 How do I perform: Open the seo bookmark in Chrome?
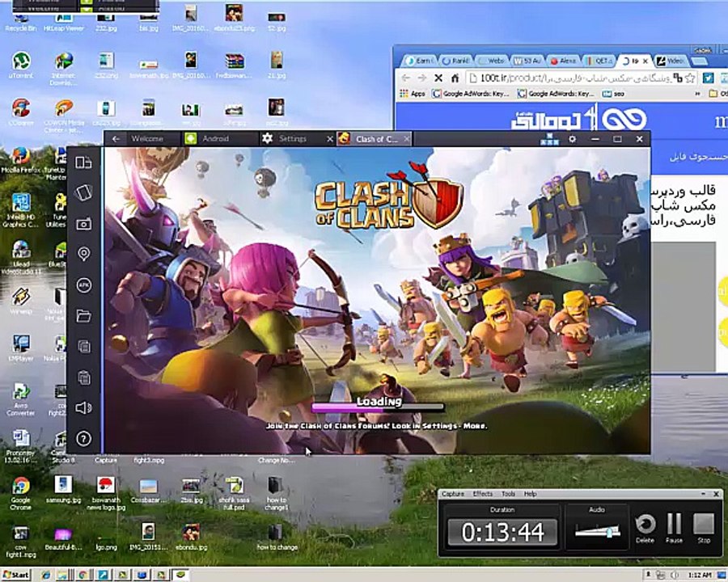(x=613, y=94)
